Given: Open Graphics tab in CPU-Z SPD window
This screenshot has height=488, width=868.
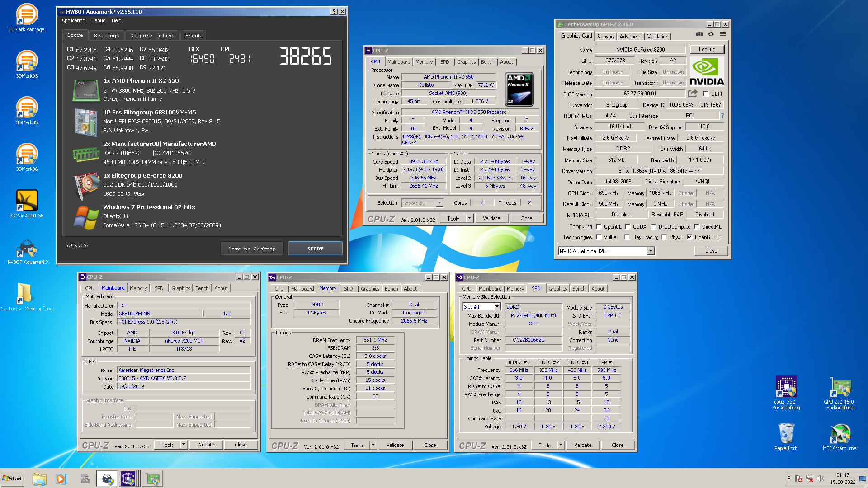Looking at the screenshot, I should coord(557,289).
